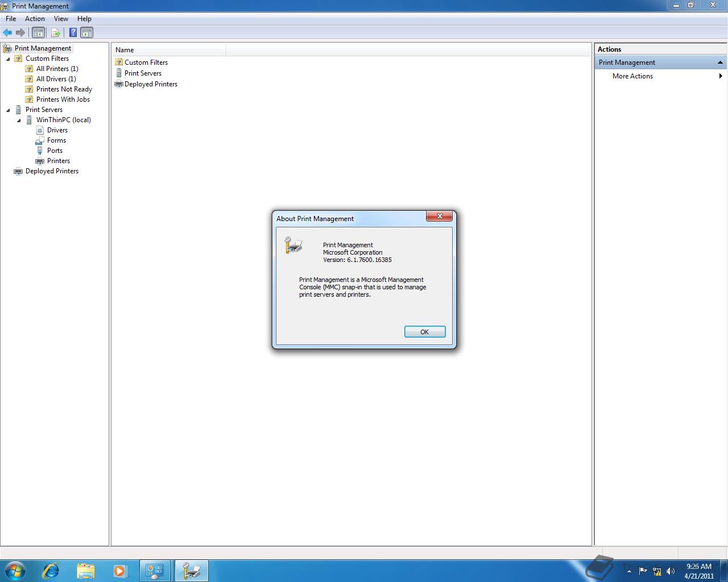Screen dimensions: 728x582
Task: Open the File menu
Action: pyautogui.click(x=11, y=19)
